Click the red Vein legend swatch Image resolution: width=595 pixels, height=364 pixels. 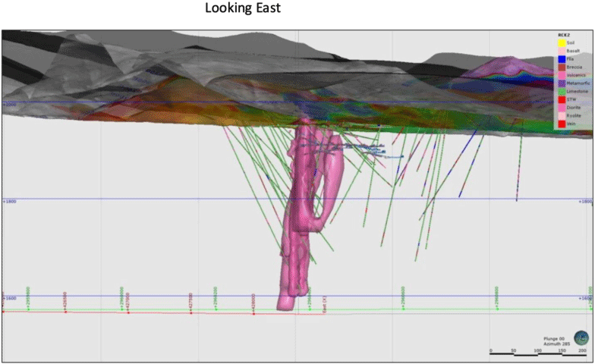562,123
